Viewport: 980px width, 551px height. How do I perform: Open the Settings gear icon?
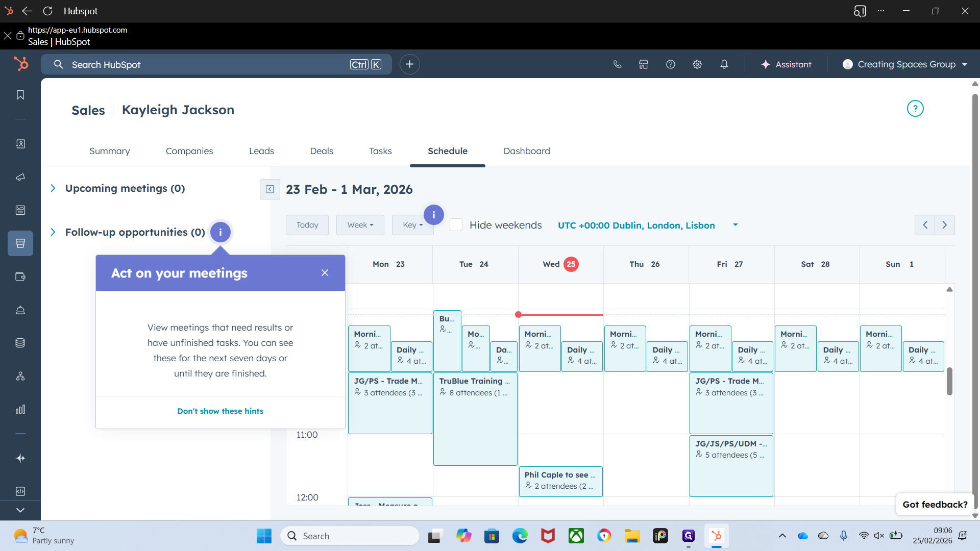[x=697, y=64]
